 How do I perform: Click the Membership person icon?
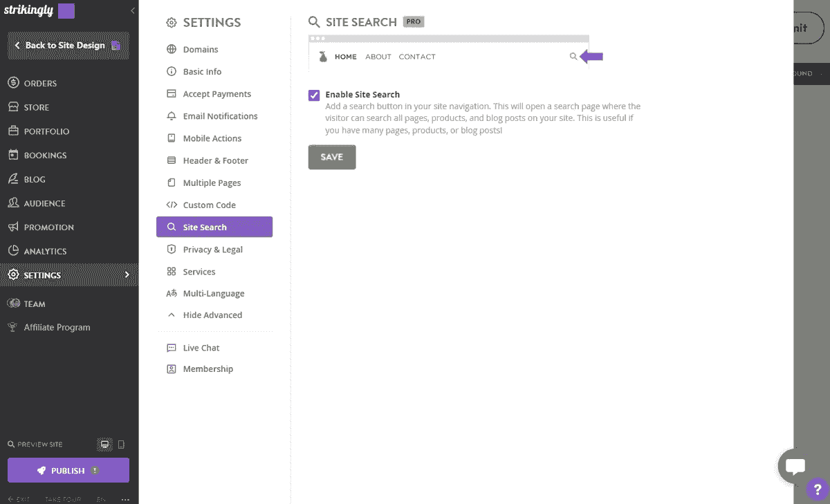172,369
